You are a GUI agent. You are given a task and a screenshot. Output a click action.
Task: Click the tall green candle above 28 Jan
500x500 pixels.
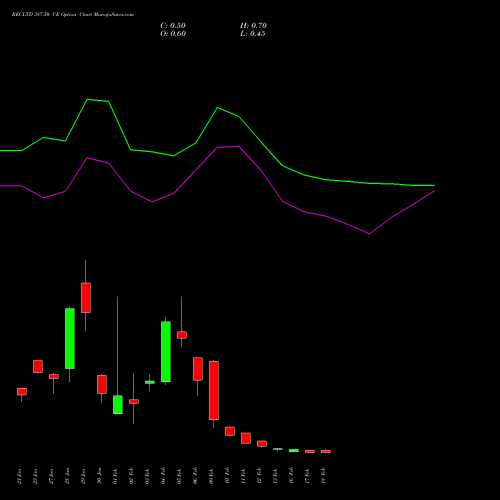coord(70,338)
